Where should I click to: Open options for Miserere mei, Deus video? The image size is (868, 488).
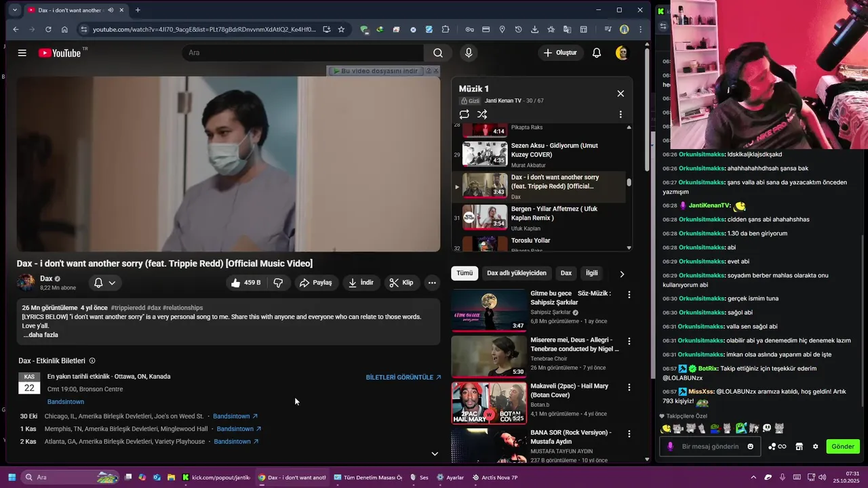(629, 341)
